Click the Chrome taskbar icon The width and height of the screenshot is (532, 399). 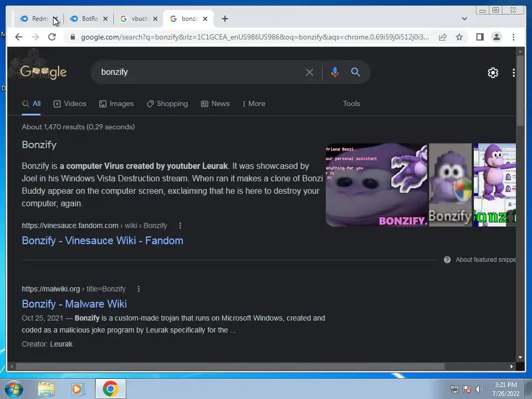(x=111, y=389)
